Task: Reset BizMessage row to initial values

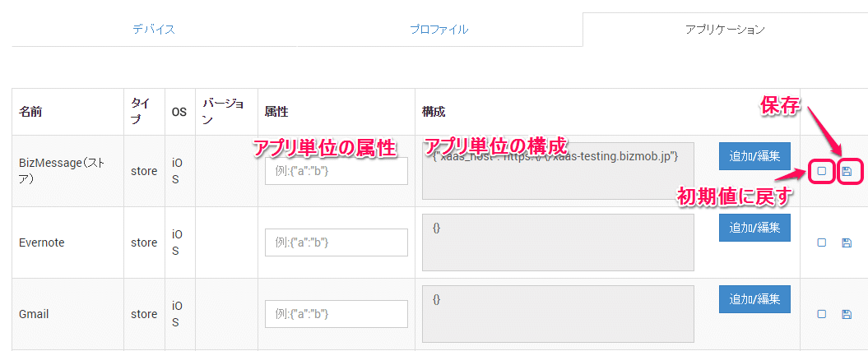Action: 821,171
